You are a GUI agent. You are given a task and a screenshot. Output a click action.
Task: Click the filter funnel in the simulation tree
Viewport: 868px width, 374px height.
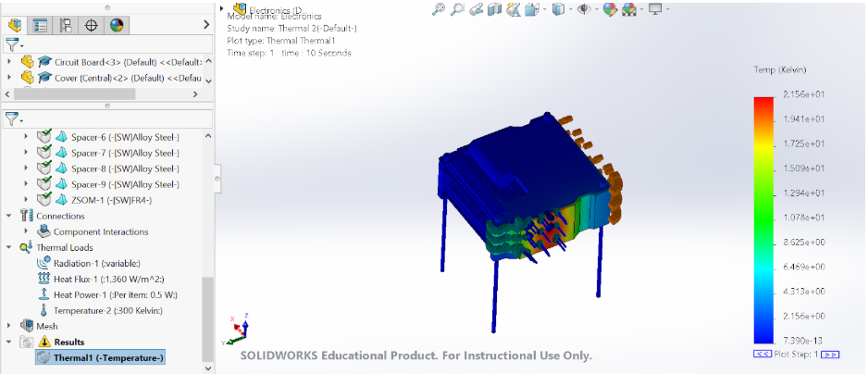tap(13, 118)
